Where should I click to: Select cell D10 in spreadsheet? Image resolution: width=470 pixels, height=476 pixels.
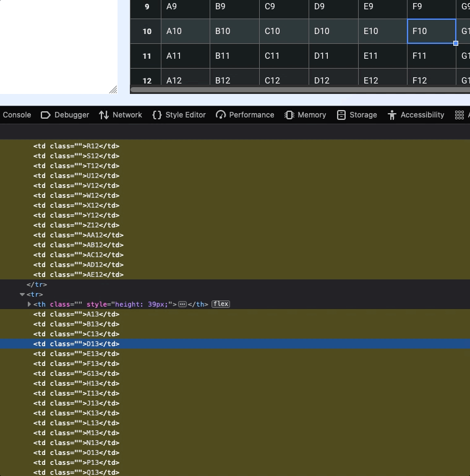click(x=334, y=32)
